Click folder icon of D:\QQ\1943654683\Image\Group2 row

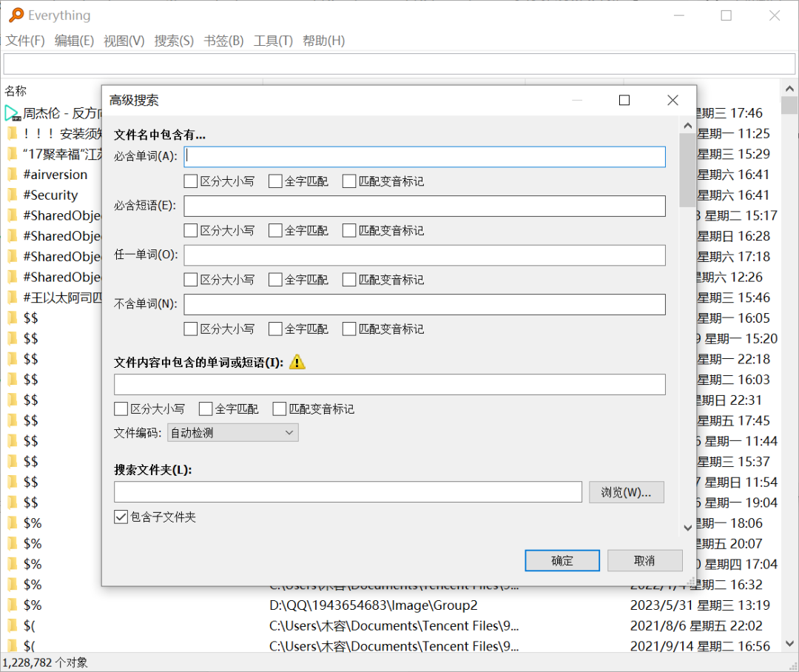[13, 605]
